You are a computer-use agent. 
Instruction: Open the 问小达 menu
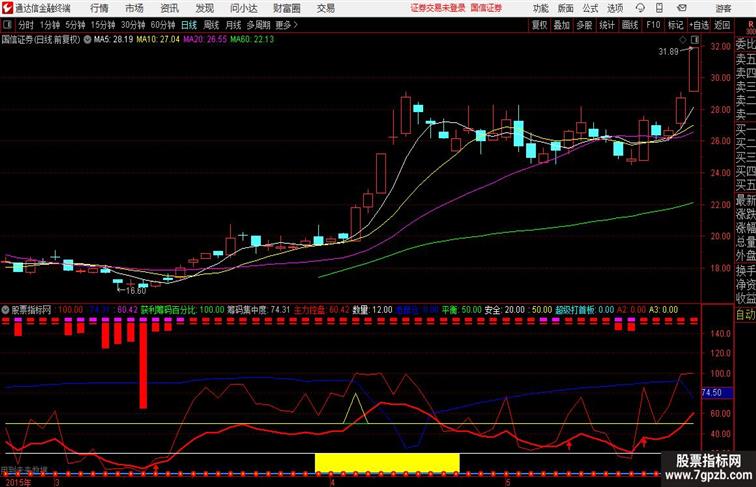244,8
